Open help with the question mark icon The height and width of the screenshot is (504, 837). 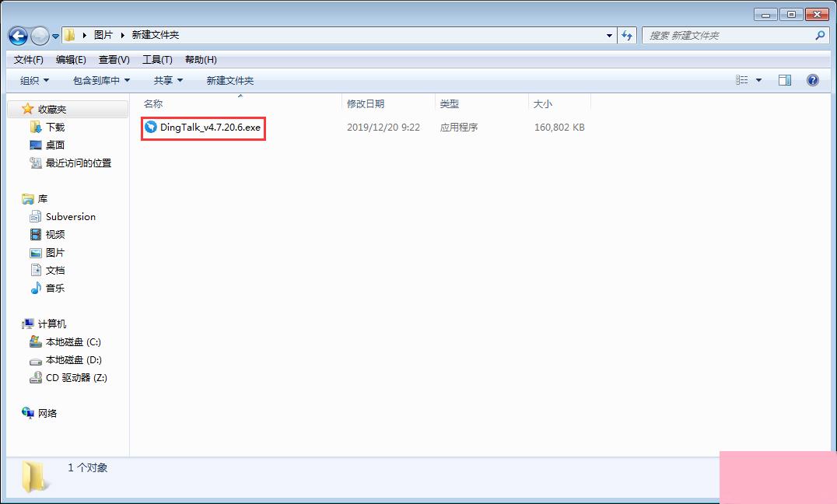[812, 80]
